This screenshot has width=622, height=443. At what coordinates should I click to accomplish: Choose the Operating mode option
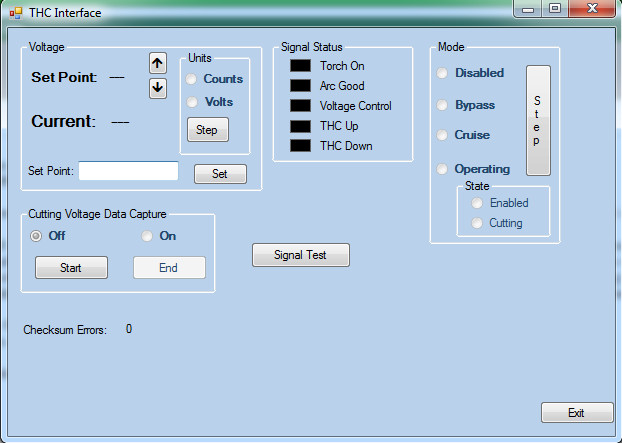(442, 169)
